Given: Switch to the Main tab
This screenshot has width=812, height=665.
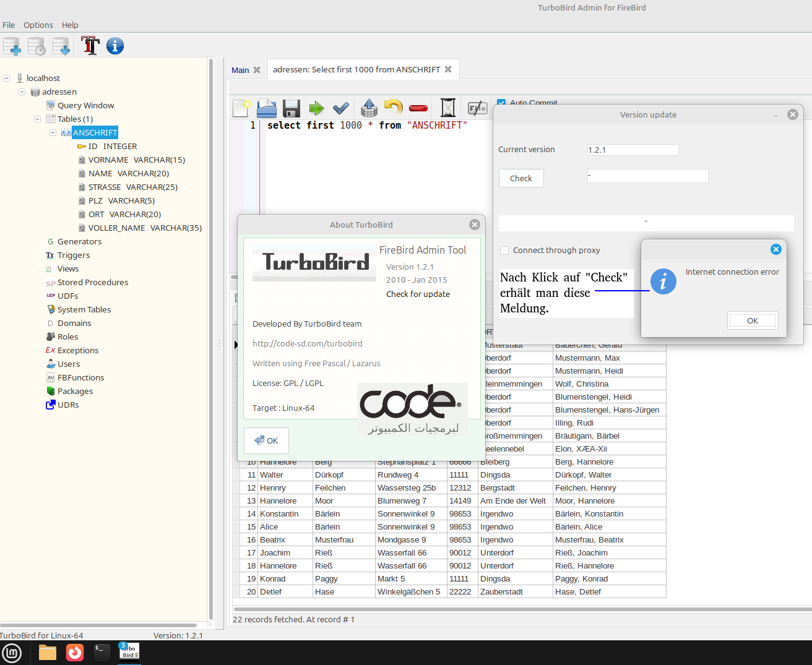Looking at the screenshot, I should click(240, 71).
